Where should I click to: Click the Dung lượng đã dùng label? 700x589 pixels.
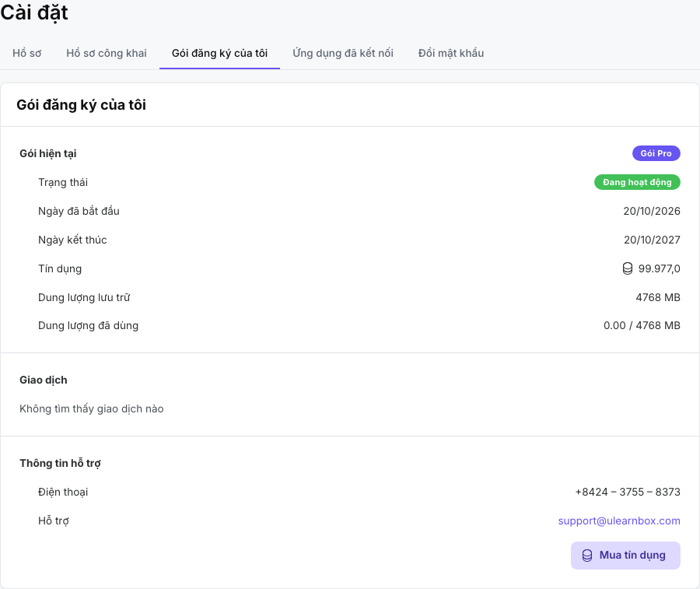[89, 325]
